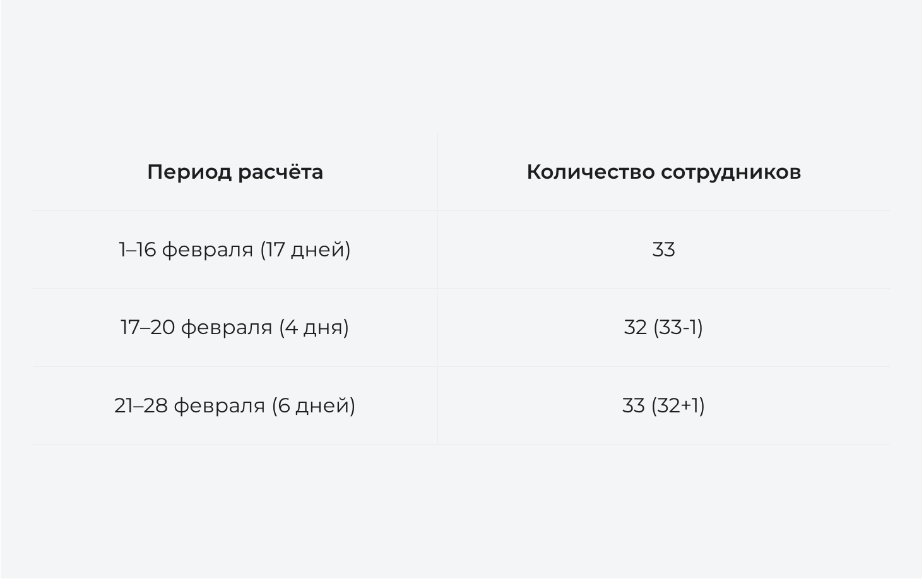This screenshot has height=581, width=924.
Task: Click the '21–28' date range text
Action: point(141,405)
